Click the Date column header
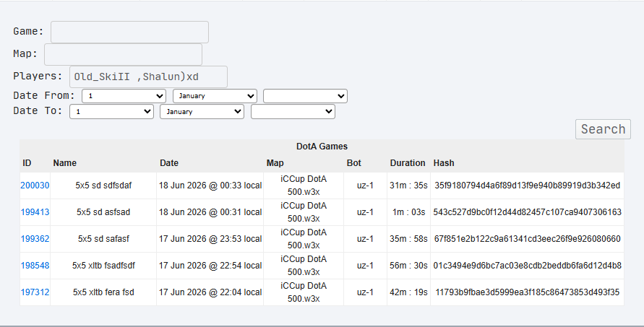 (169, 163)
